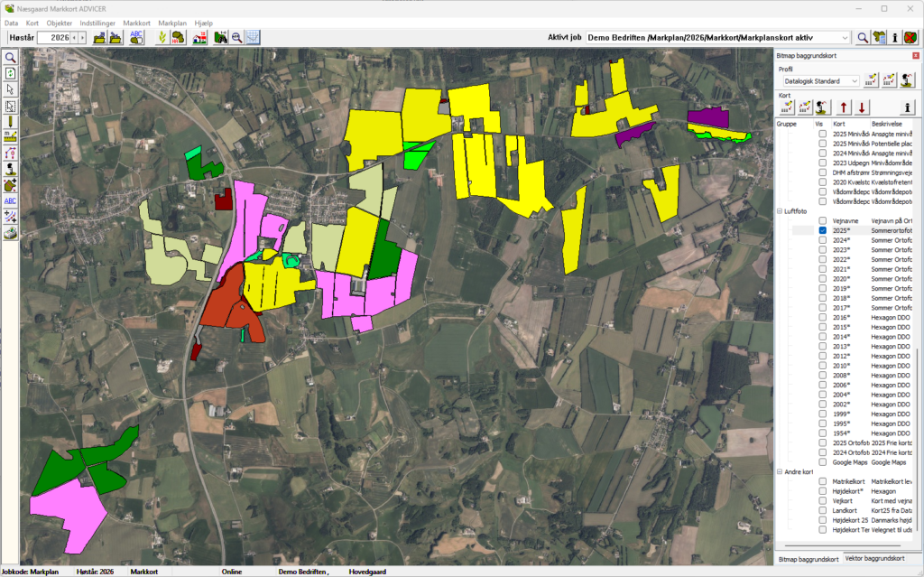Uncheck the 2025 Sommerortofoto layer
The width and height of the screenshot is (924, 577).
pyautogui.click(x=823, y=231)
